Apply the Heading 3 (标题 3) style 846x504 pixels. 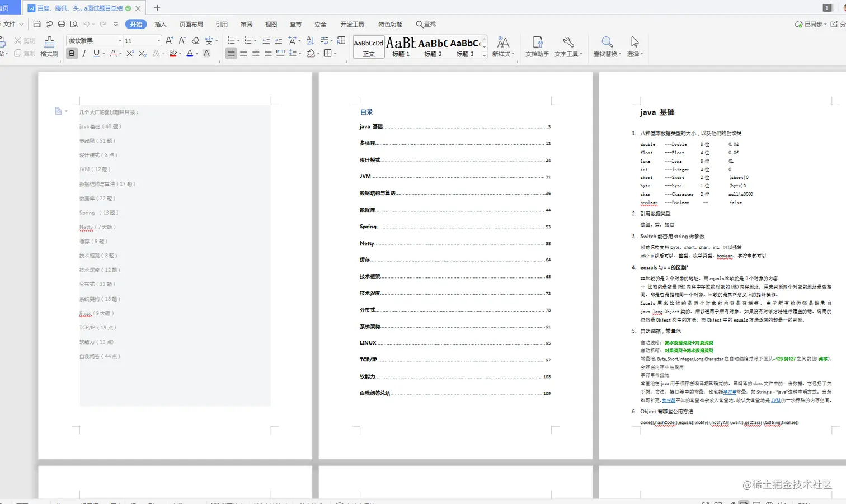pos(465,46)
